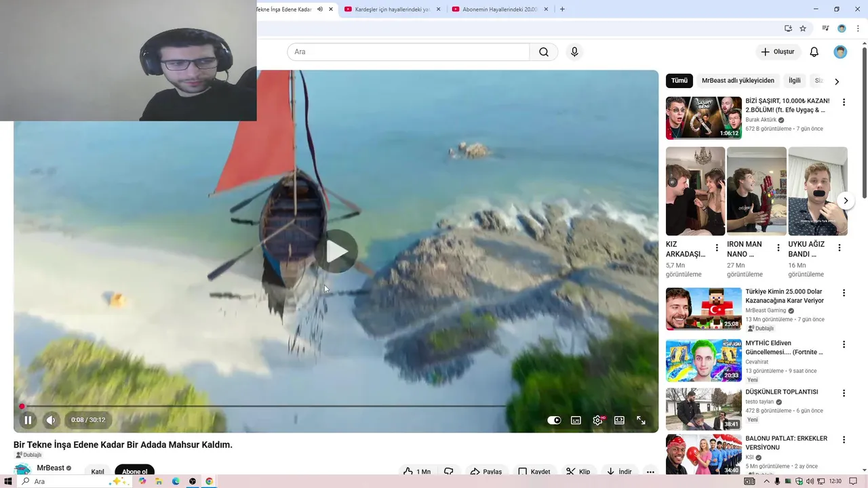Screen dimensions: 868x488
Task: Open the Chrome three-dot menu
Action: click(858, 28)
